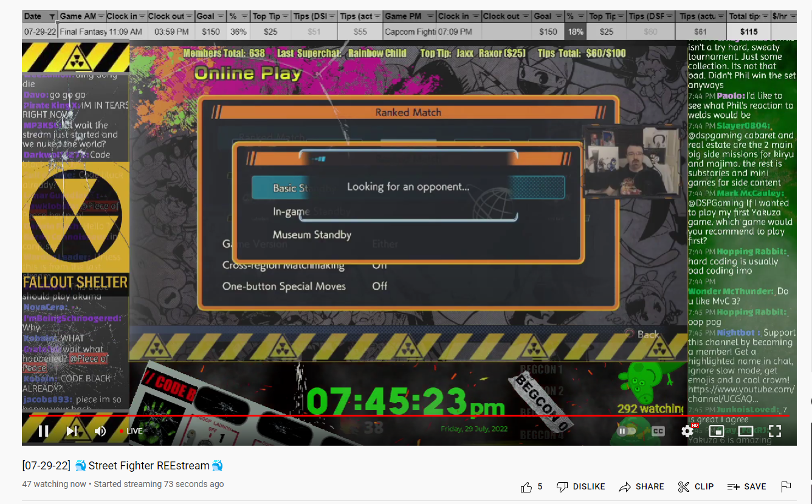The image size is (812, 504).
Task: Report the video with the flag icon
Action: [786, 486]
